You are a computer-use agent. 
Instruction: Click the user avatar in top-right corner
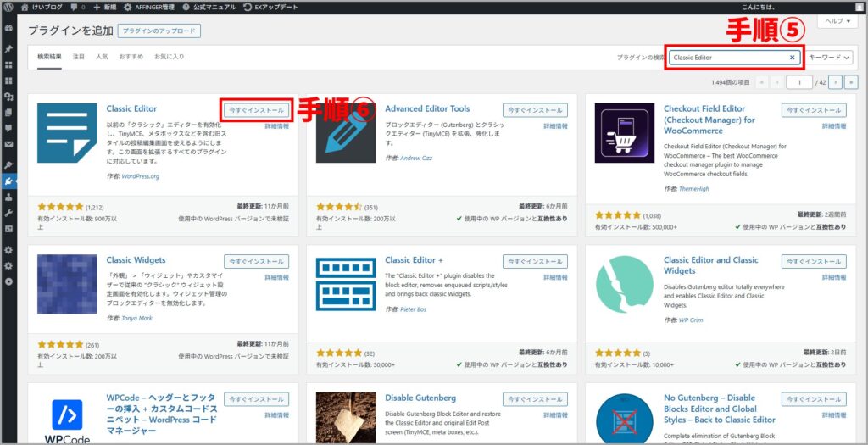click(x=859, y=7)
